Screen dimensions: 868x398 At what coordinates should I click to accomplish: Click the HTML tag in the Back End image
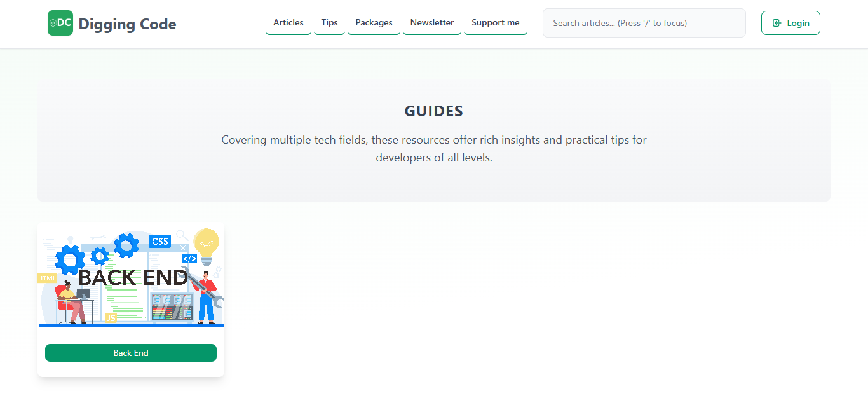tap(47, 278)
